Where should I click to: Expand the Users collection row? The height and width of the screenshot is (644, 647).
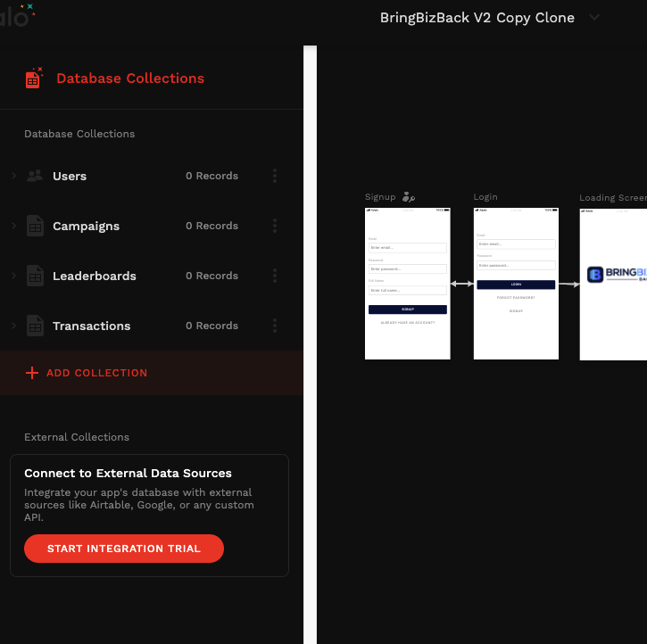coord(13,176)
